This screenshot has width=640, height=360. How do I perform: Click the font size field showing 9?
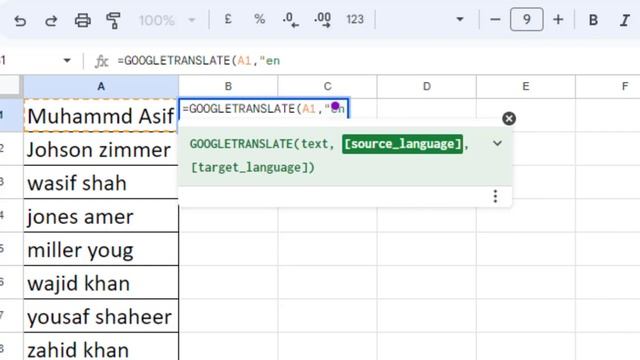point(527,19)
